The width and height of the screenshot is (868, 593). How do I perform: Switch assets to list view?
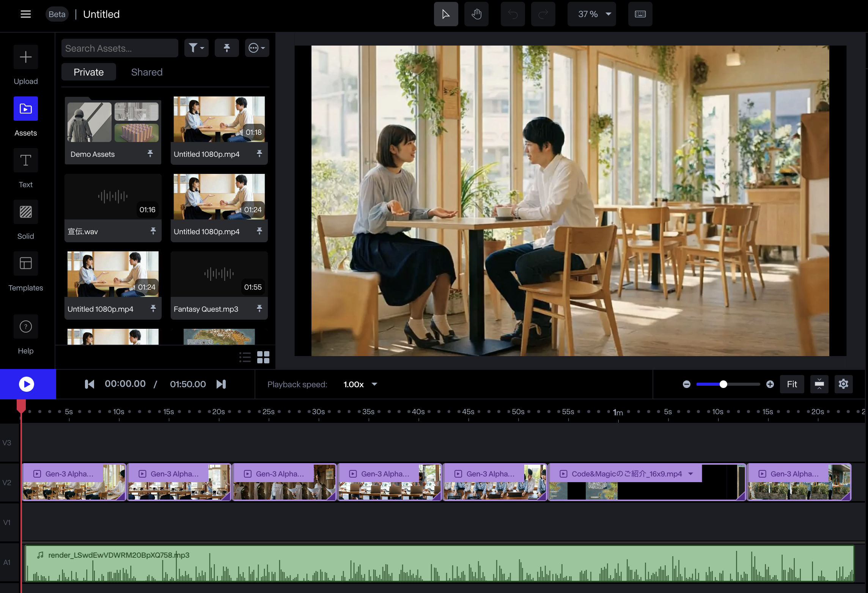click(245, 357)
